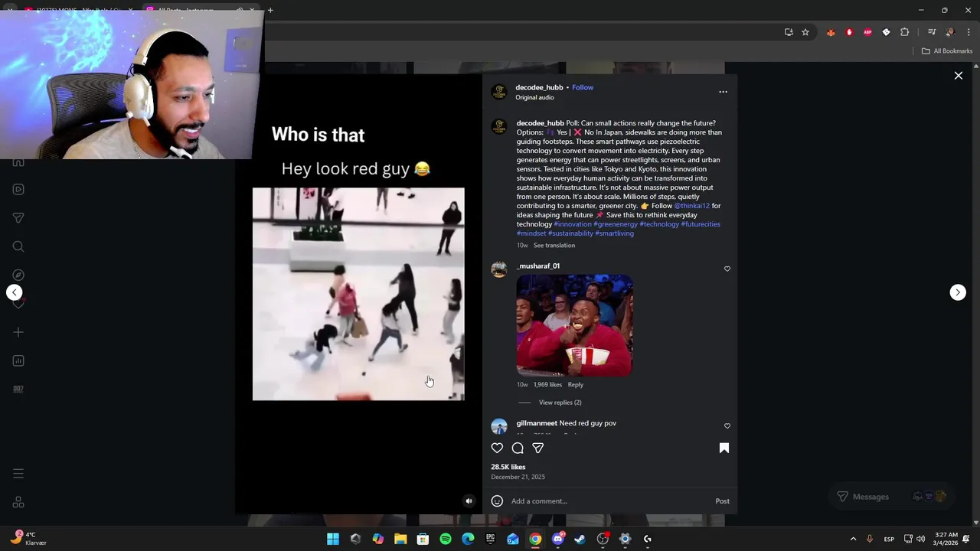980x551 pixels.
Task: Open the Chrome three-dot menu
Action: [969, 32]
